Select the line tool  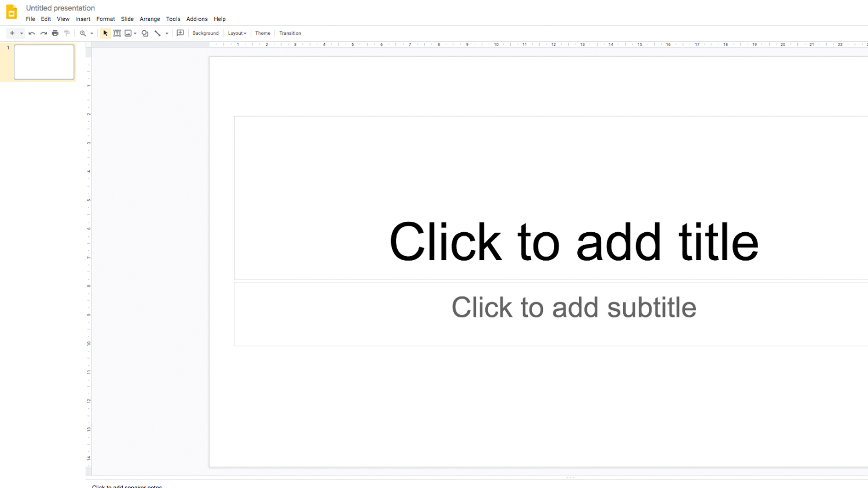tap(158, 33)
